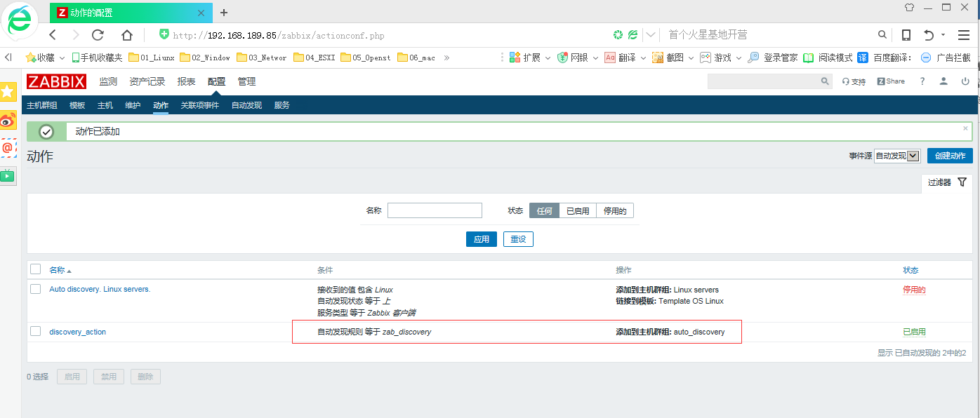Click the Zabbix search magnifier icon

825,81
